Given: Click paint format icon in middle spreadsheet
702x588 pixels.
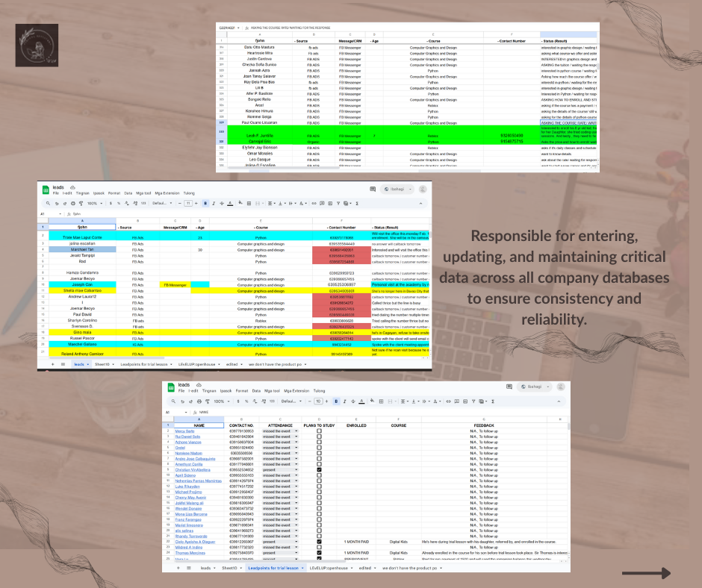Looking at the screenshot, I should (x=81, y=203).
